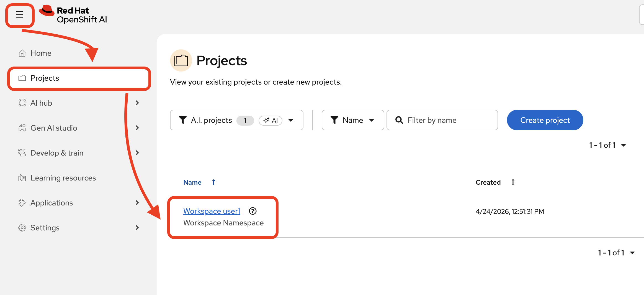Click the search magnifier icon in the filter
The height and width of the screenshot is (295, 644).
[399, 120]
